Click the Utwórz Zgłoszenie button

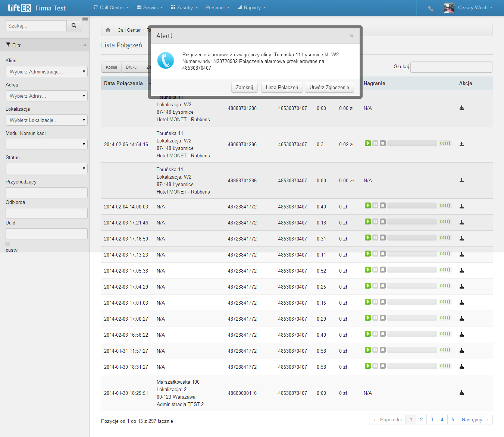tap(329, 87)
